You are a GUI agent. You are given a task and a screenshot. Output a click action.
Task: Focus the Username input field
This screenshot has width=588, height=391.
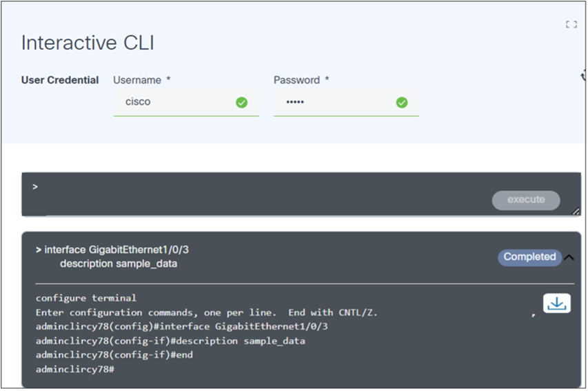click(176, 102)
